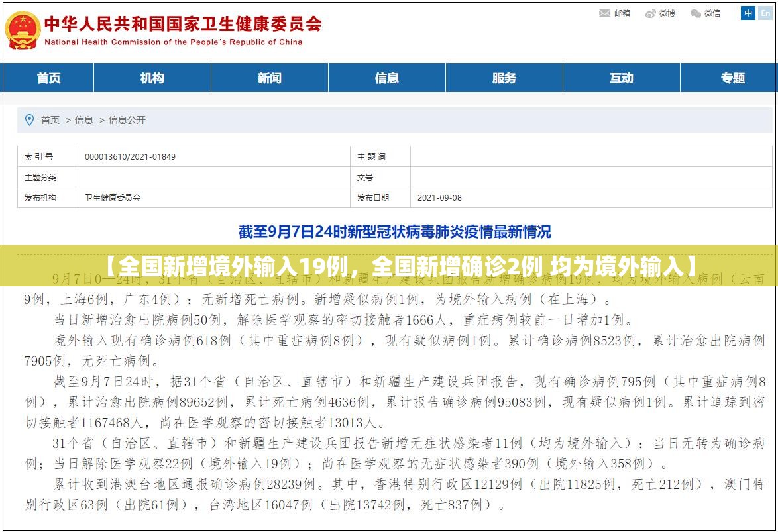Click the 微信 link text
This screenshot has height=532, width=778.
(712, 13)
